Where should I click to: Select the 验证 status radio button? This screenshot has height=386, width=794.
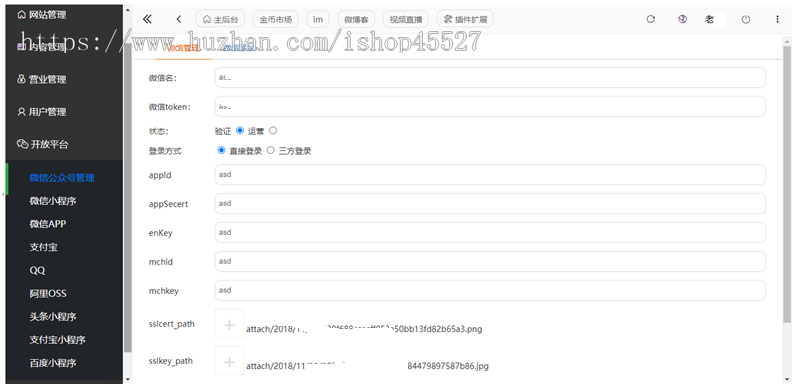pyautogui.click(x=240, y=130)
